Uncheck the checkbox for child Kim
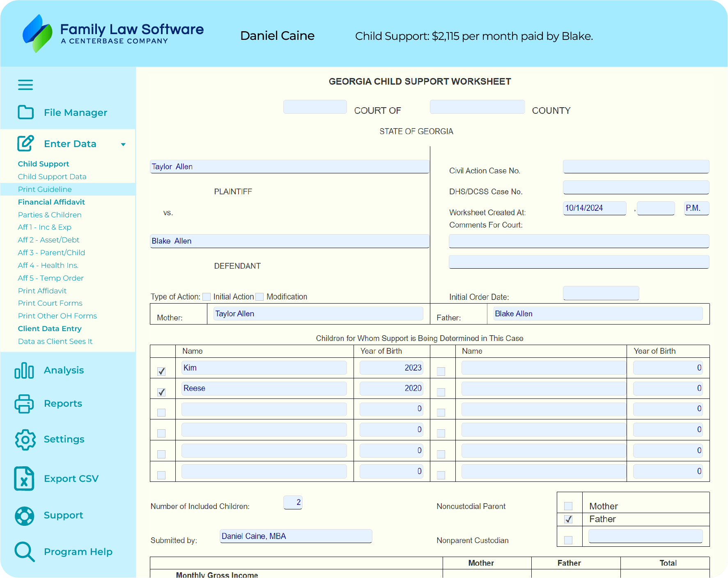The image size is (728, 578). [162, 371]
